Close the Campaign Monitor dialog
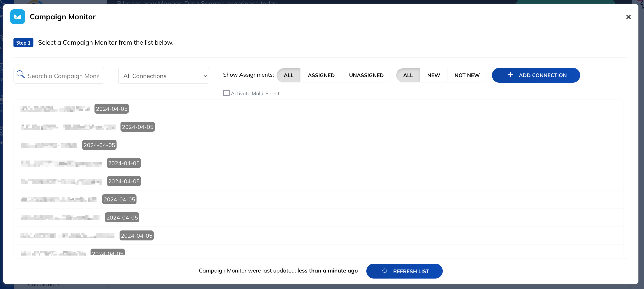The image size is (644, 289). (x=628, y=17)
